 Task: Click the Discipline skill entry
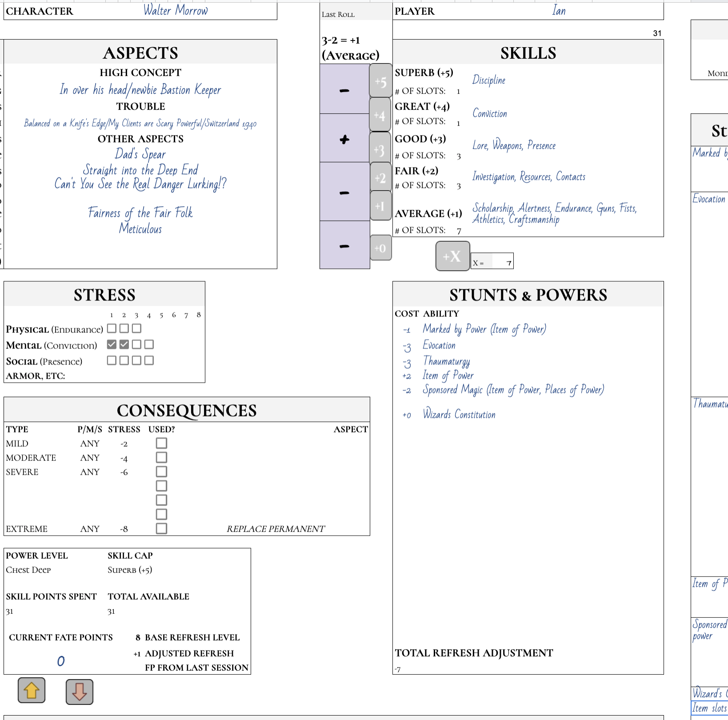[489, 80]
